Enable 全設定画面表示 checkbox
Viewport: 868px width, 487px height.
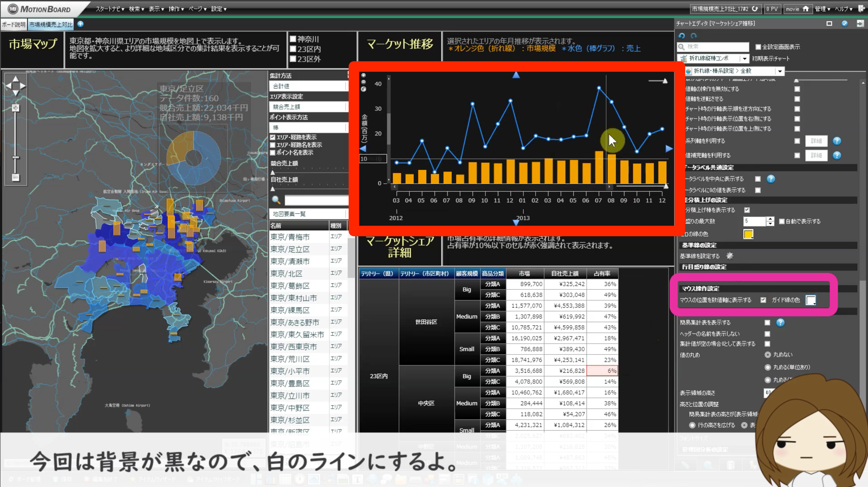[758, 47]
